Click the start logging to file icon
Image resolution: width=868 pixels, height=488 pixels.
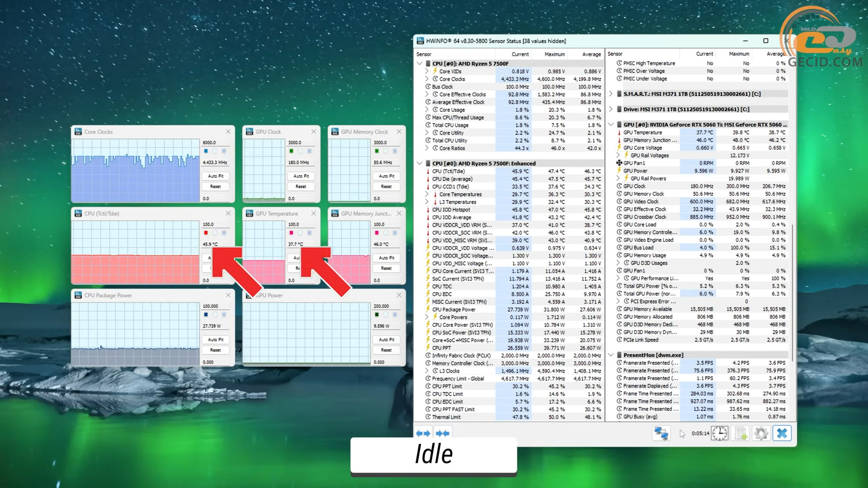coord(741,433)
